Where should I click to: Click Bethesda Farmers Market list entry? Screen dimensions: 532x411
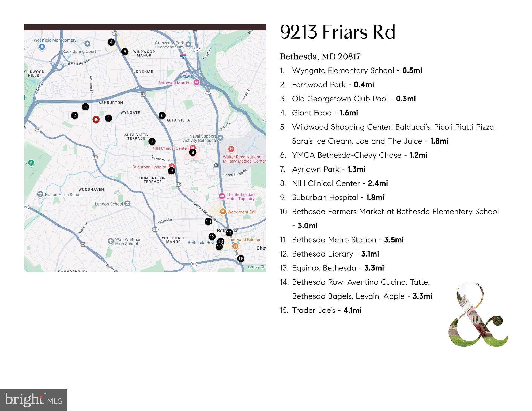(389, 218)
